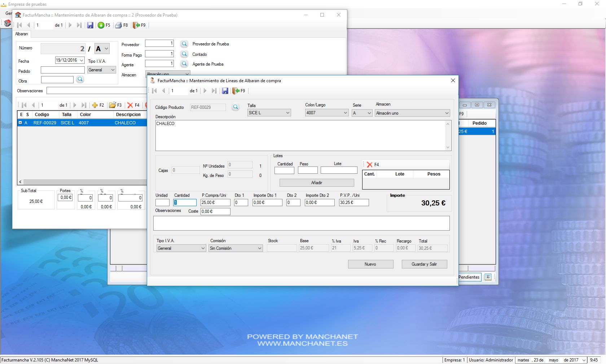The image size is (606, 364).
Task: Select the Albaran tab
Action: point(22,34)
